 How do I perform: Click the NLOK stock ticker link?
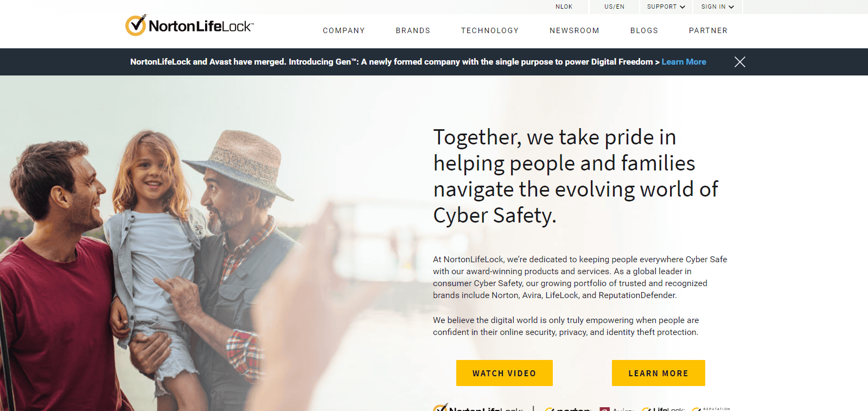coord(564,7)
